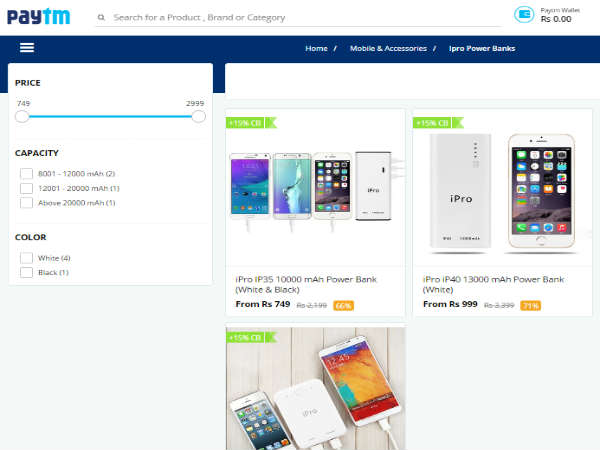The image size is (600, 450).
Task: Click the maximum price slider handle
Action: pos(198,117)
